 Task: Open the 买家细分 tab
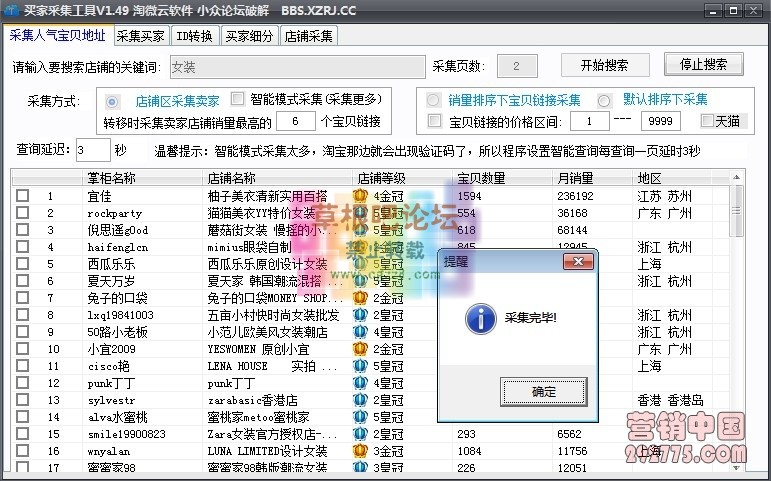(x=249, y=36)
